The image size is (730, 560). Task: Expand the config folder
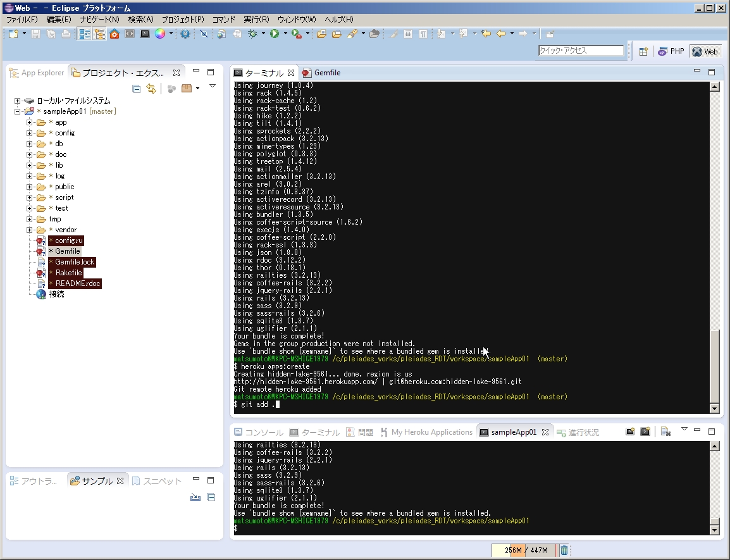29,134
